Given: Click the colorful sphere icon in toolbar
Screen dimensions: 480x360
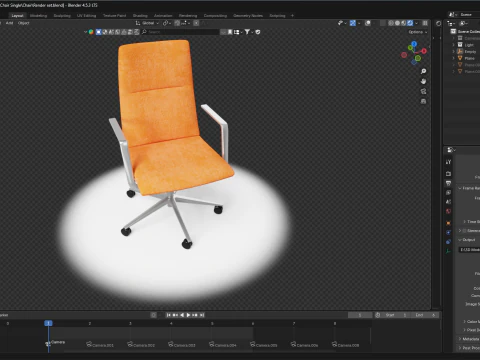Looking at the screenshot, I should point(91,32).
